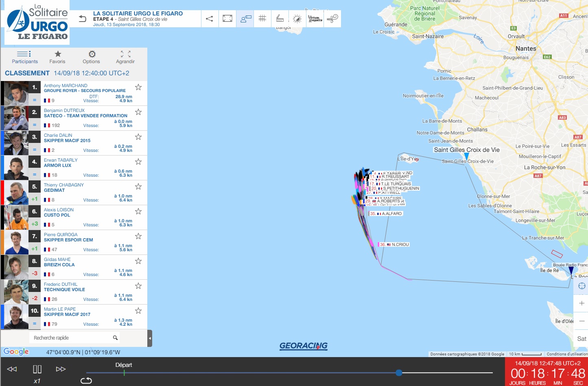Viewport: 588px width, 386px height.
Task: Star Erwan Tabarly as favorite
Action: (x=138, y=162)
